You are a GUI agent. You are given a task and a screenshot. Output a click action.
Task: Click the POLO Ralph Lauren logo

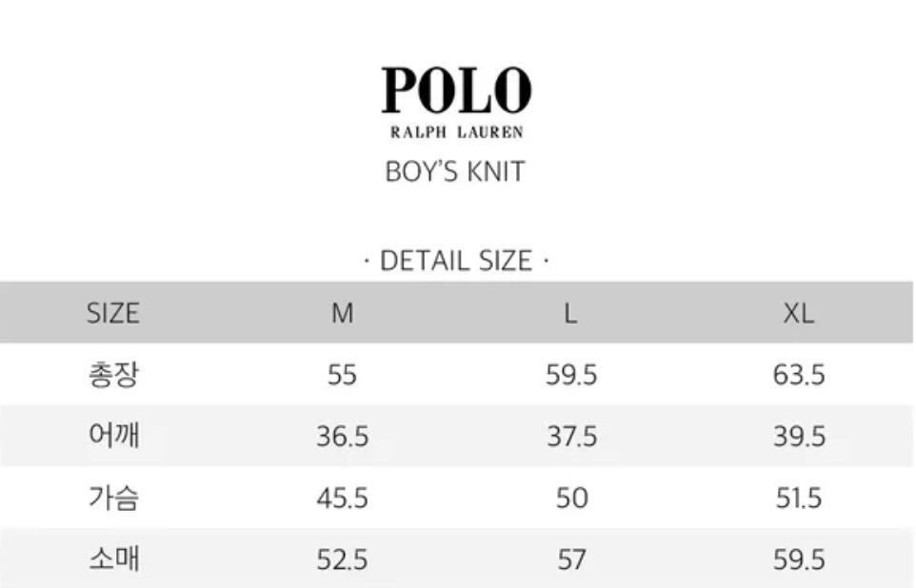click(x=456, y=102)
